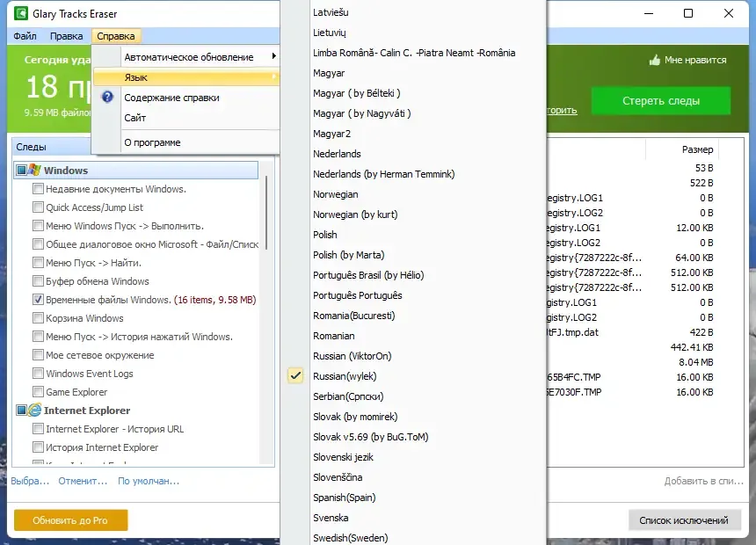The width and height of the screenshot is (756, 545).
Task: Toggle the Windows group tri-state checkbox
Action: [x=21, y=171]
